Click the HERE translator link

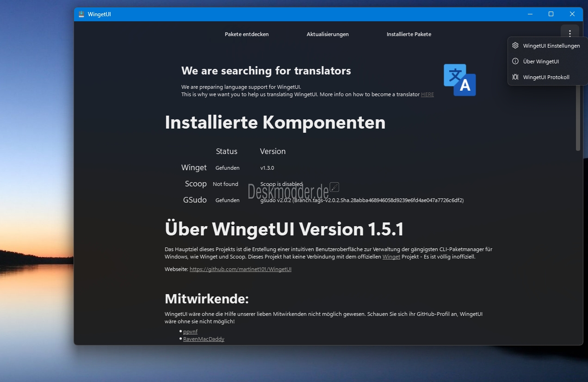coord(427,94)
